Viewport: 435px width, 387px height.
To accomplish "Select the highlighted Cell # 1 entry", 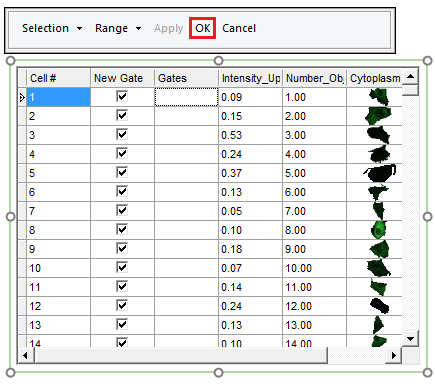I will [58, 97].
